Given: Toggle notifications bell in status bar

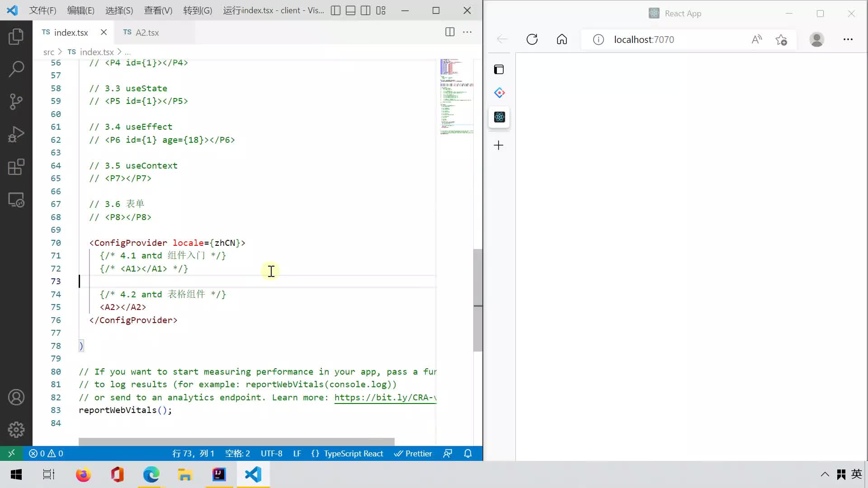Looking at the screenshot, I should (468, 454).
